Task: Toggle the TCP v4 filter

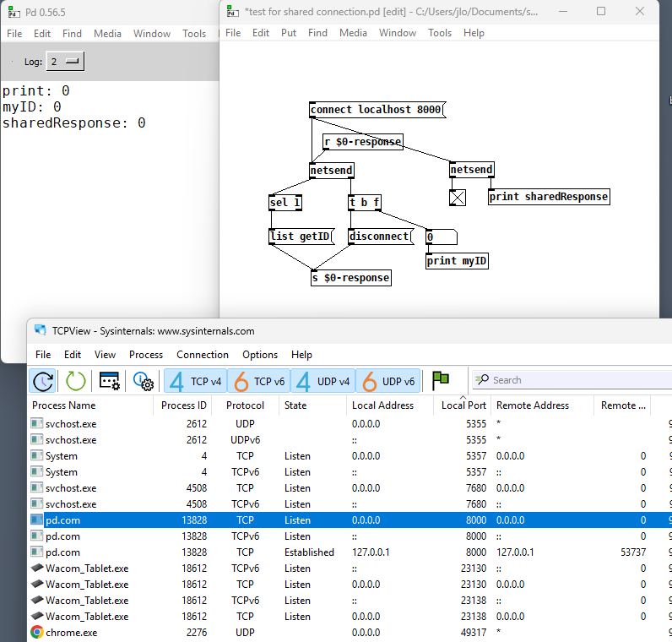Action: click(x=195, y=381)
